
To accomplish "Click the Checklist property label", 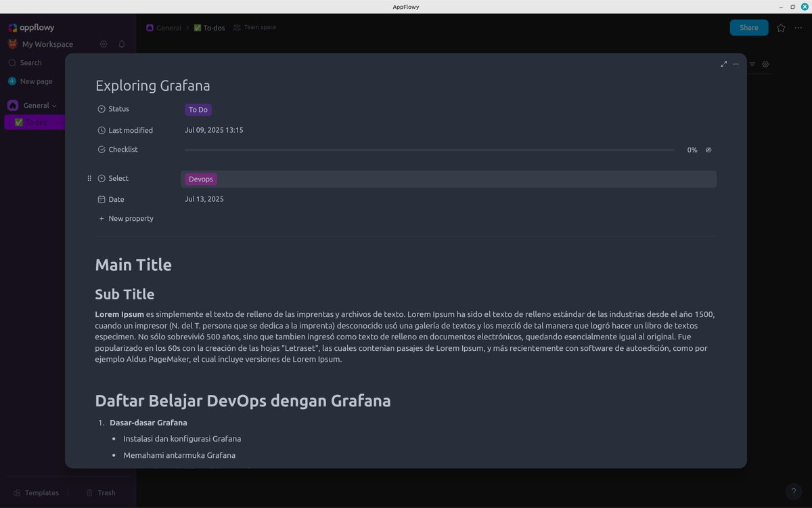I will click(123, 150).
